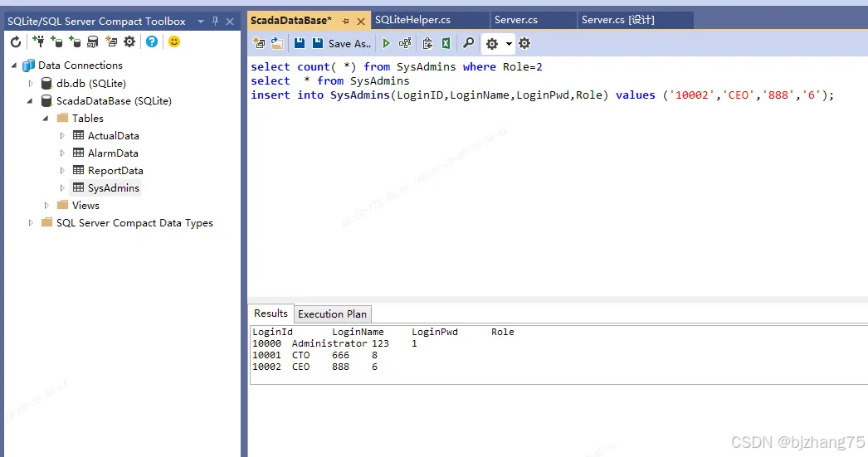Click the last gear icon in editor toolbar
Screen dimensions: 868x457
(x=524, y=43)
